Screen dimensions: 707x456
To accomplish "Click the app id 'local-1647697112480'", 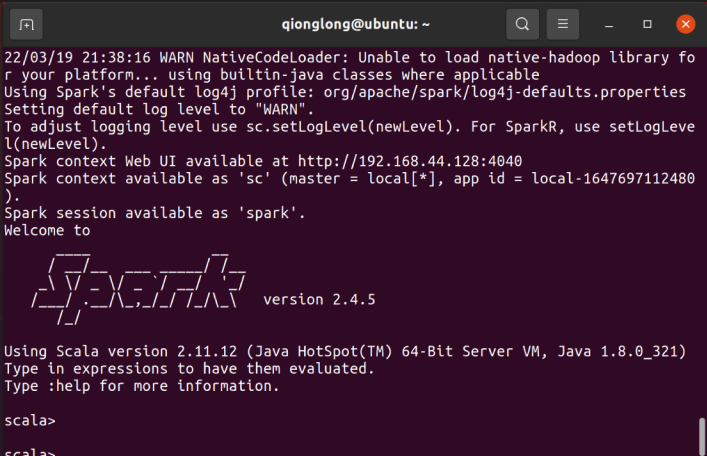I will click(613, 179).
